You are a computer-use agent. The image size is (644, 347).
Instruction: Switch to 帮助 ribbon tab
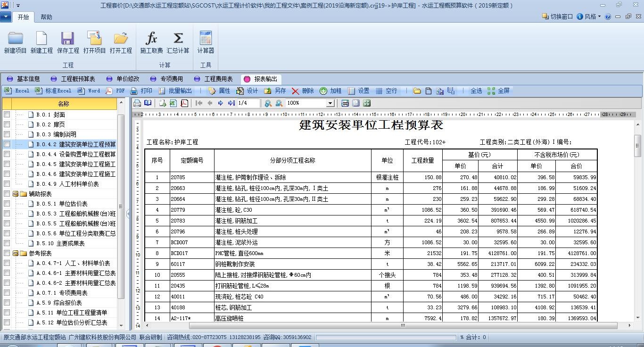tap(46, 17)
